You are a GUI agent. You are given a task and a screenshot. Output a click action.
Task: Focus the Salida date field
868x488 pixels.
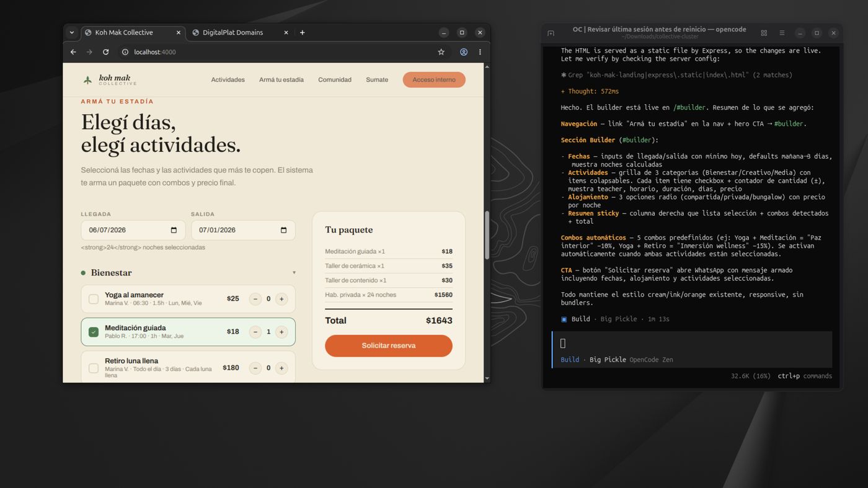point(243,230)
